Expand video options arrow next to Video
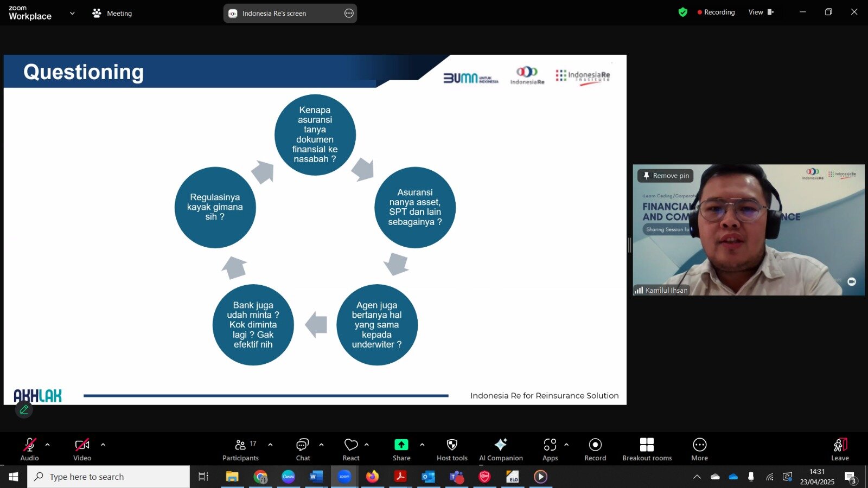 tap(103, 445)
